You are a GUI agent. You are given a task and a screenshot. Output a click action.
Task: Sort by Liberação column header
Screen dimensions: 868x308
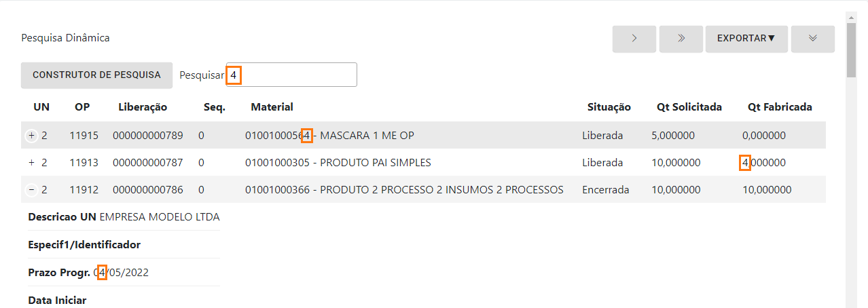pyautogui.click(x=143, y=107)
